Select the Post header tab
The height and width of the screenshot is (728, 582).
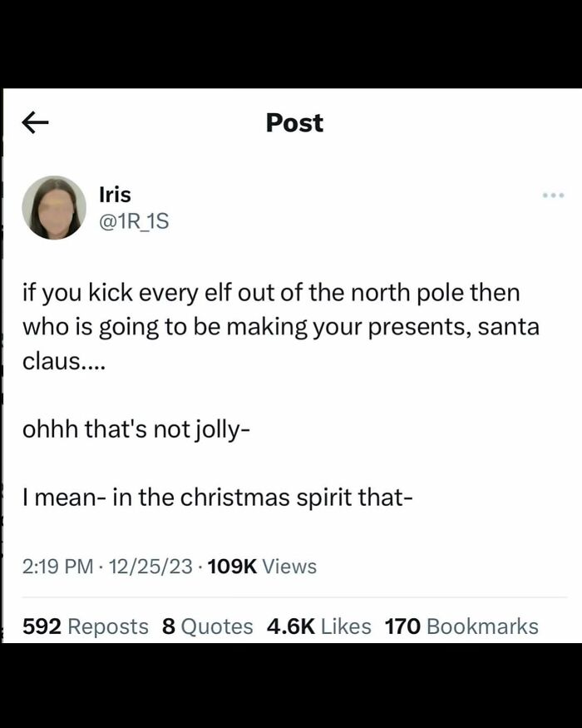pos(293,122)
